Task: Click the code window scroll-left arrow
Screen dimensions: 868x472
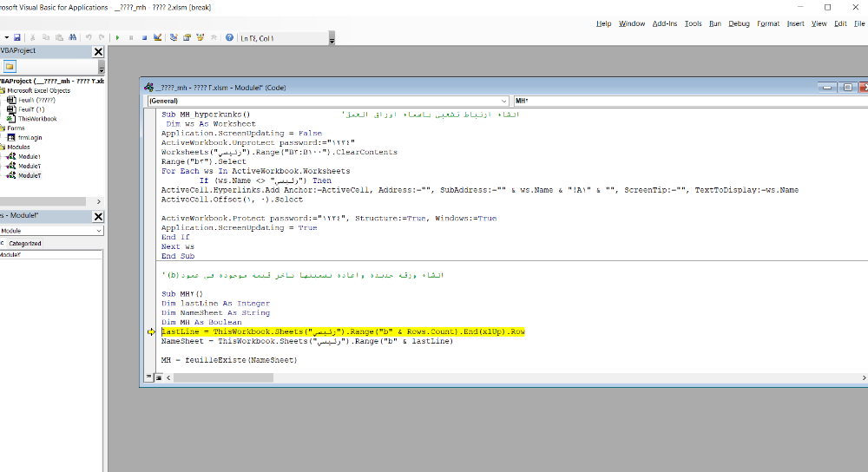Action: 169,377
